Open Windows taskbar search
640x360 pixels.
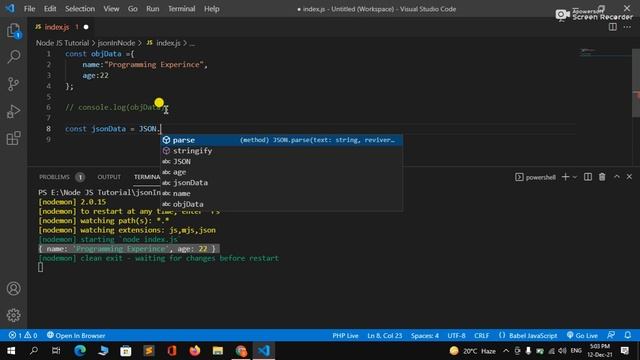point(34,351)
